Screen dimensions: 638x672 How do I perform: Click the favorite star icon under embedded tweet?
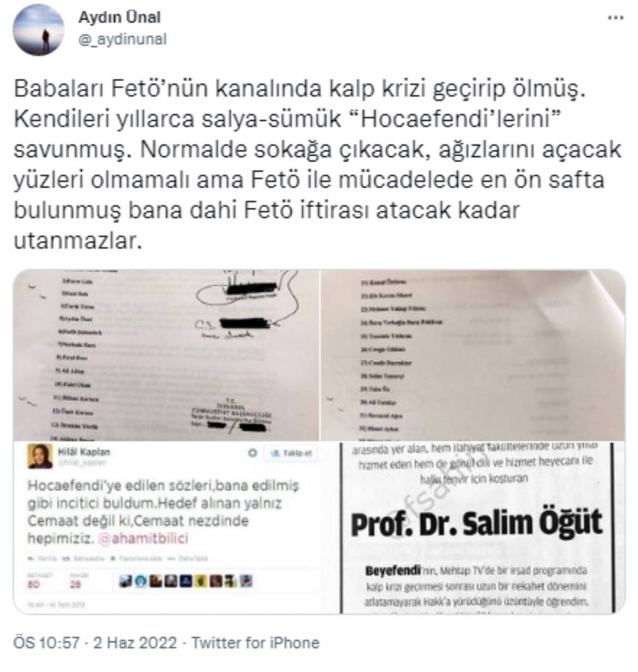113,559
